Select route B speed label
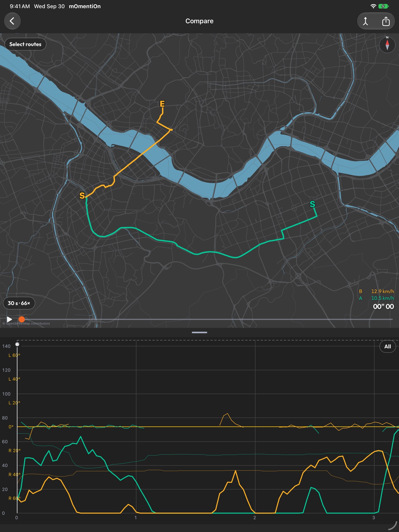 [x=376, y=291]
